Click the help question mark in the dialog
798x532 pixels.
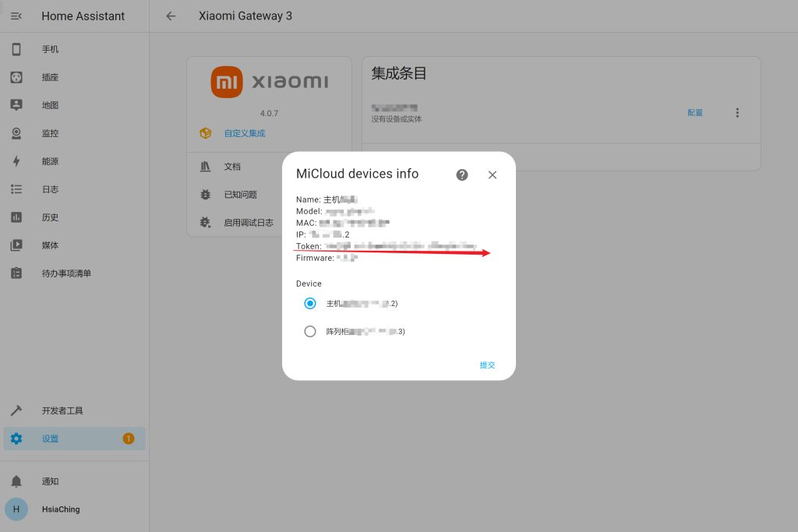pyautogui.click(x=462, y=175)
